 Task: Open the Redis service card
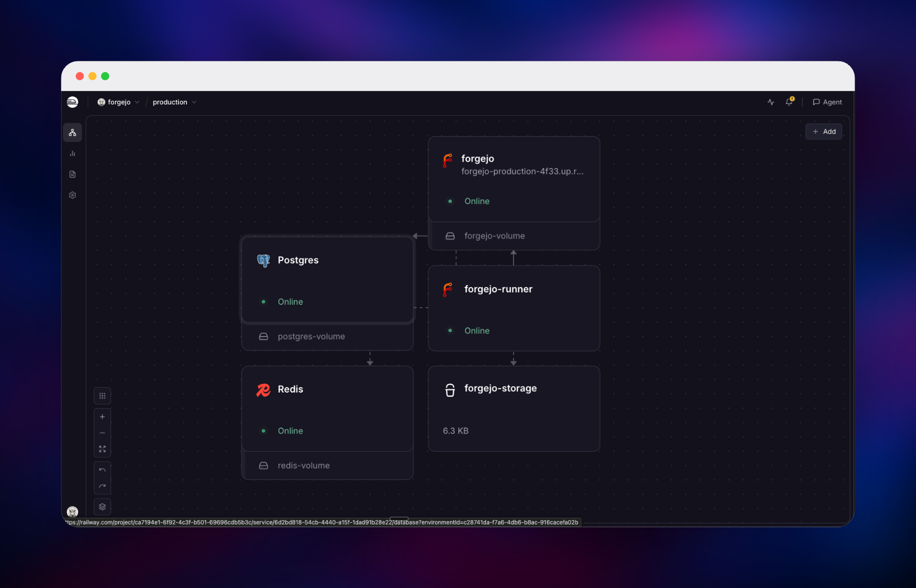pos(328,409)
